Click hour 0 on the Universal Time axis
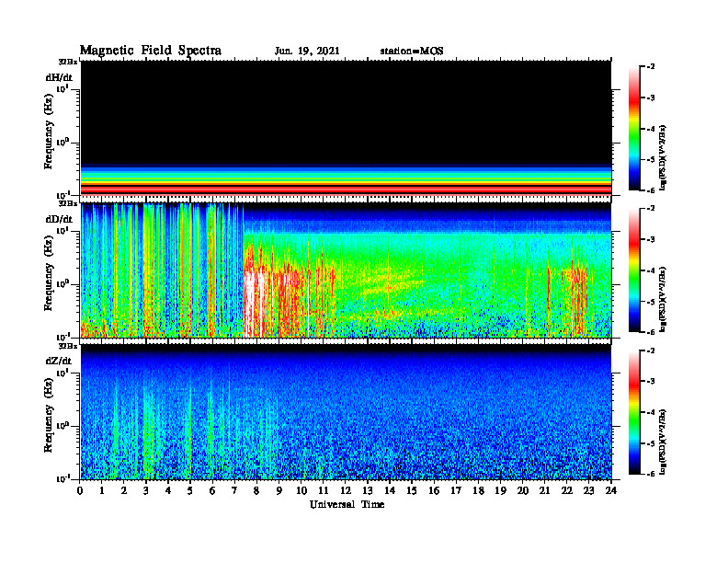This screenshot has width=728, height=563. point(80,490)
